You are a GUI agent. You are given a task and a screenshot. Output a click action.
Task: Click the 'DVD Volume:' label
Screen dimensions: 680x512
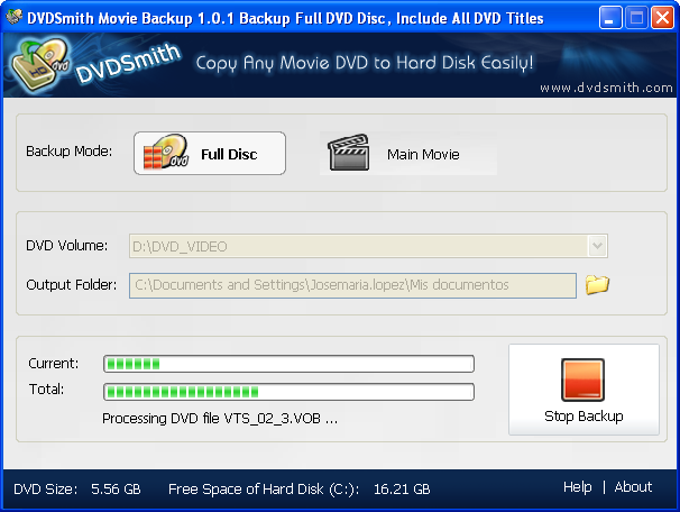click(67, 245)
